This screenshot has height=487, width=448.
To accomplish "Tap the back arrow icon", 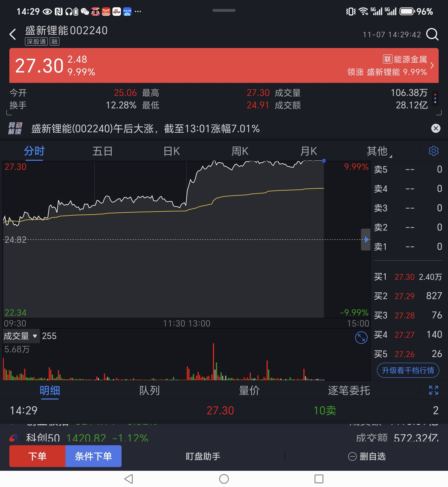I will [x=13, y=34].
